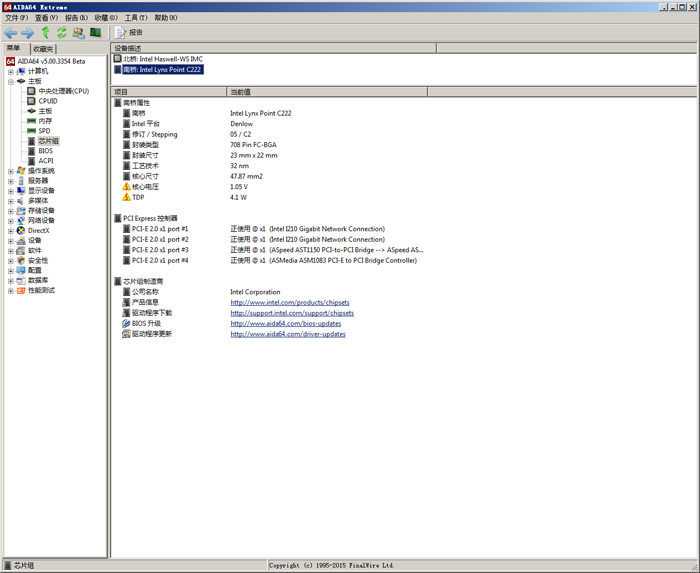The image size is (700, 573).
Task: Click the 数据库 tree icon
Action: tap(21, 280)
